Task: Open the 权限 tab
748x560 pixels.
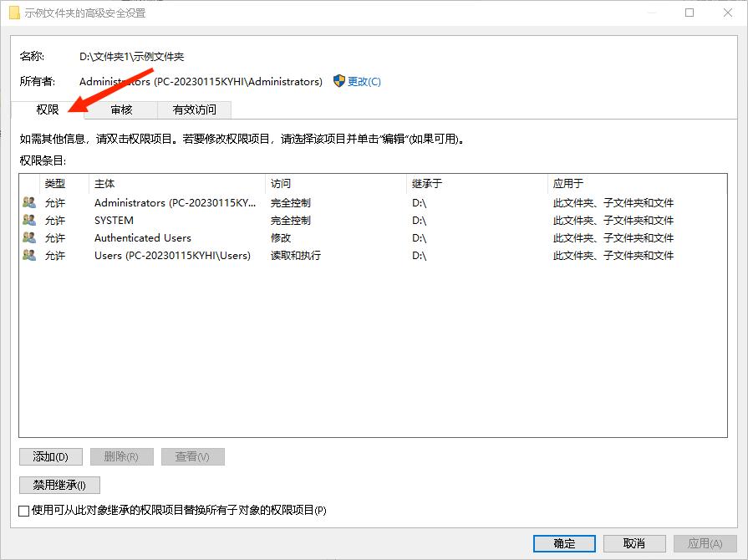Action: coord(47,109)
